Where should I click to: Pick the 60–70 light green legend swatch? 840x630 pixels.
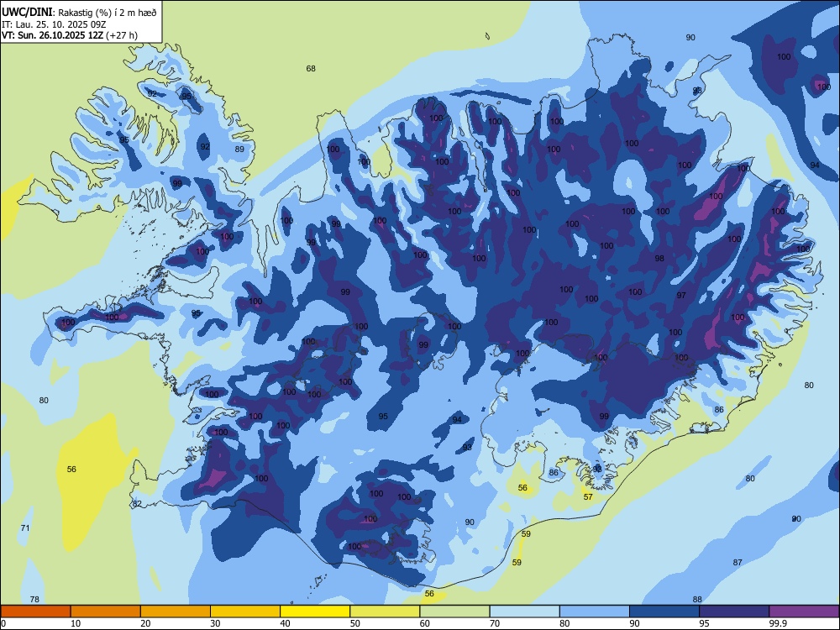454,612
